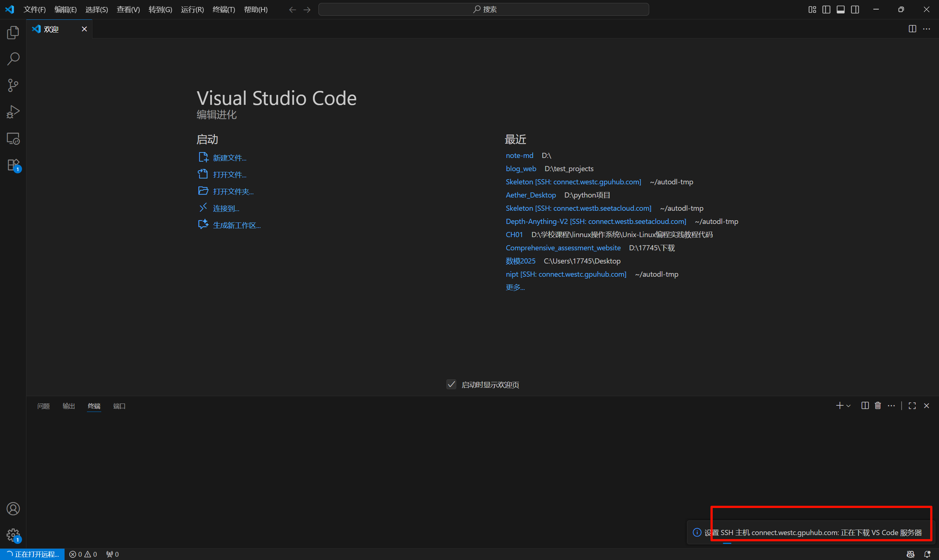Switch to the 输出 panel tab
Viewport: 939px width, 560px height.
coord(69,406)
